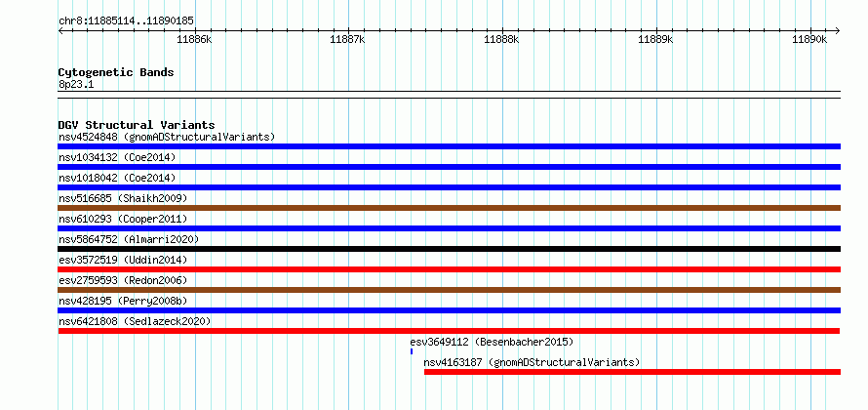Click the Cytogenetic Bands track title
Viewport: 868px width, 410px height.
pyautogui.click(x=116, y=72)
